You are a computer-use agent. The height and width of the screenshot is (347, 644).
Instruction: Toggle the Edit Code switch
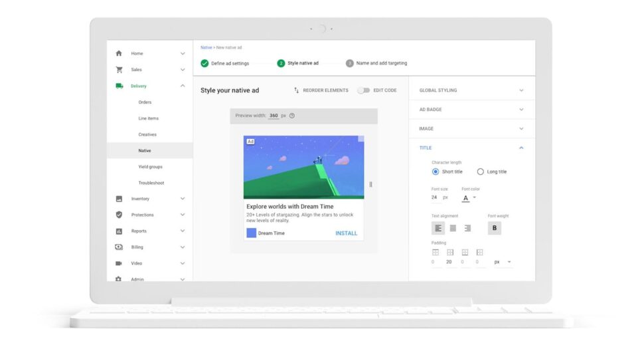[363, 90]
